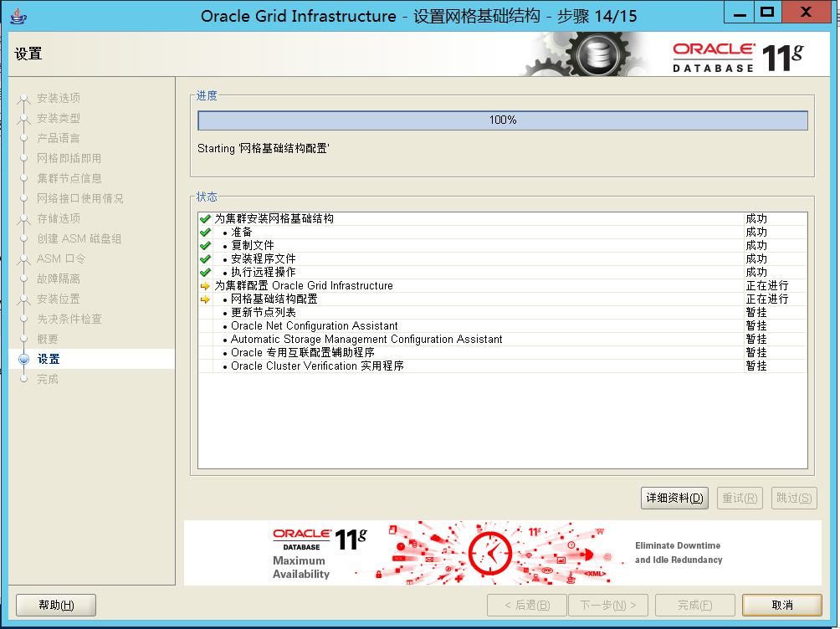The width and height of the screenshot is (840, 629).
Task: Click Oracle Cluster Verification 实用程序 row
Action: pyautogui.click(x=503, y=366)
